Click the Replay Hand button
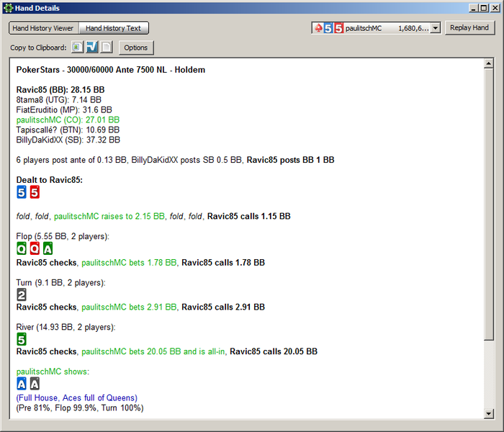Image resolution: width=504 pixels, height=432 pixels. click(x=469, y=28)
